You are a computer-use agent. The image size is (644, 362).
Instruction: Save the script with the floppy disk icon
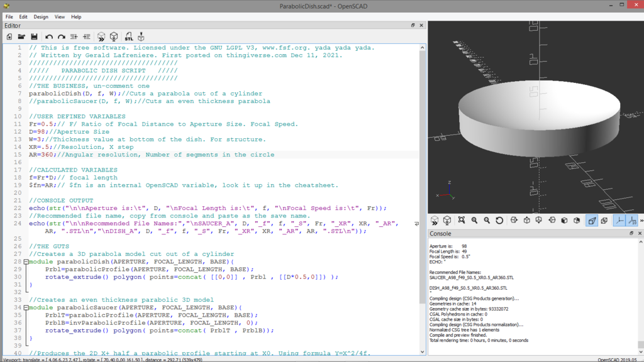pos(34,37)
